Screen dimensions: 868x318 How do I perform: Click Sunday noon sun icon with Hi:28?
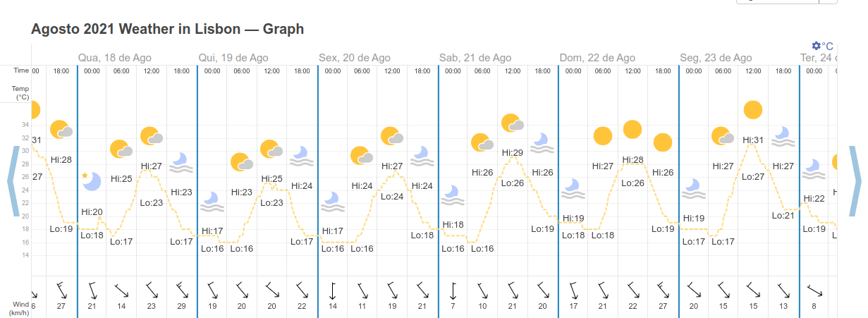632,129
